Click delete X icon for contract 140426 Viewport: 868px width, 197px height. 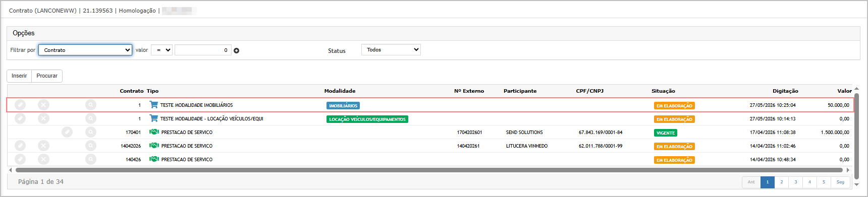[44, 159]
